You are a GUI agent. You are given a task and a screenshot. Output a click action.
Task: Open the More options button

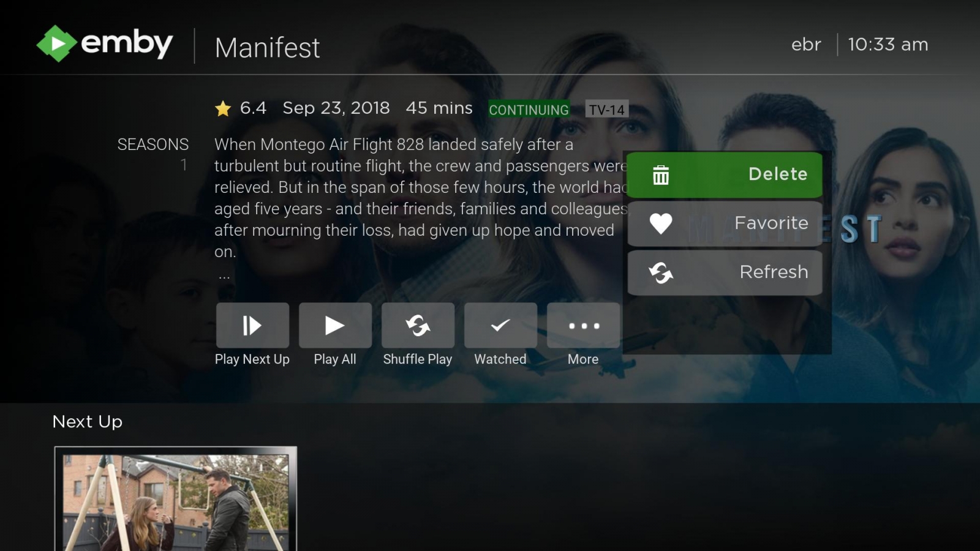[583, 325]
